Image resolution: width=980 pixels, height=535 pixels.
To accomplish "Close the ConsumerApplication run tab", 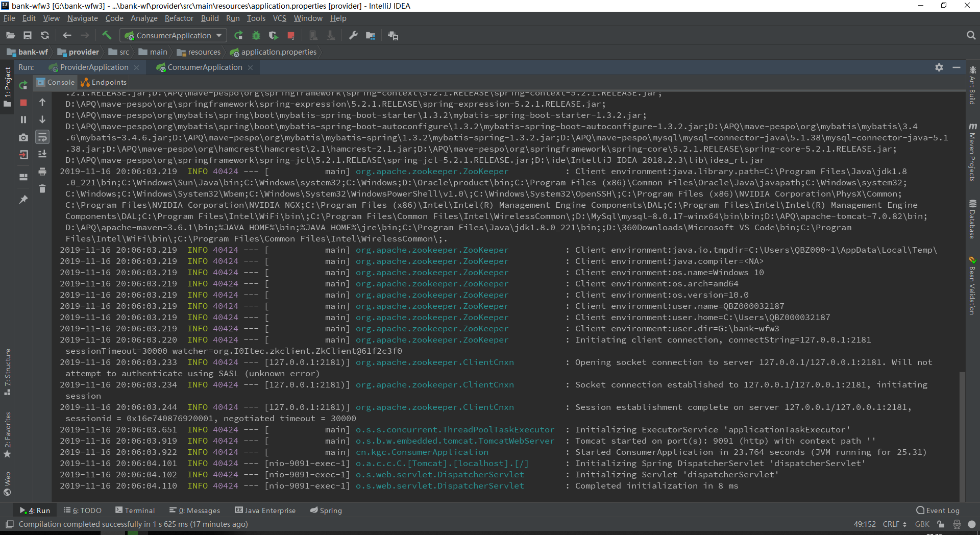I will tap(250, 68).
